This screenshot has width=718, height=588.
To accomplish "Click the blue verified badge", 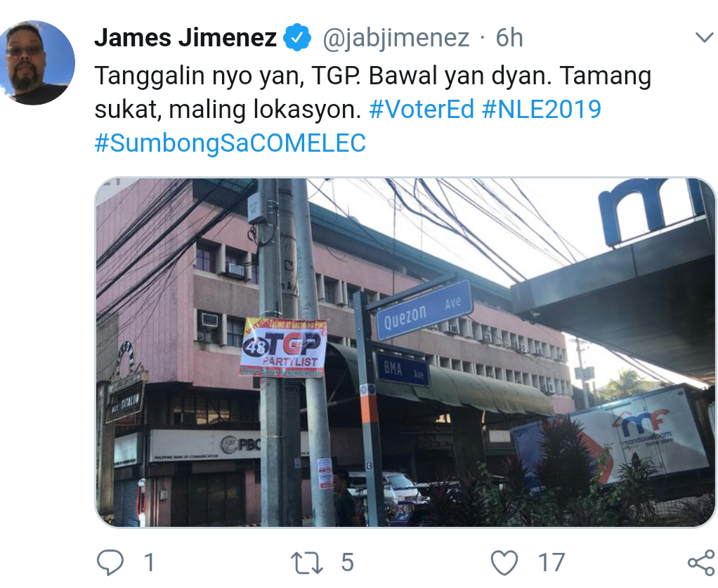I will (297, 37).
